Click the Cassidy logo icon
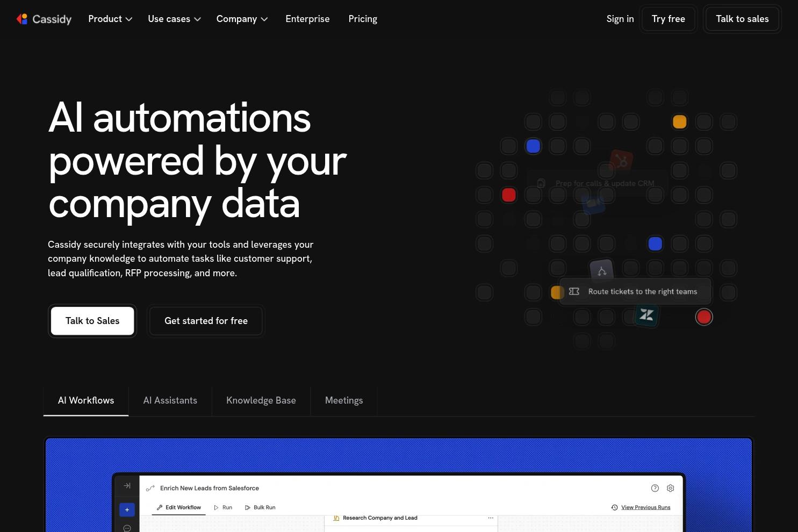 pyautogui.click(x=22, y=19)
